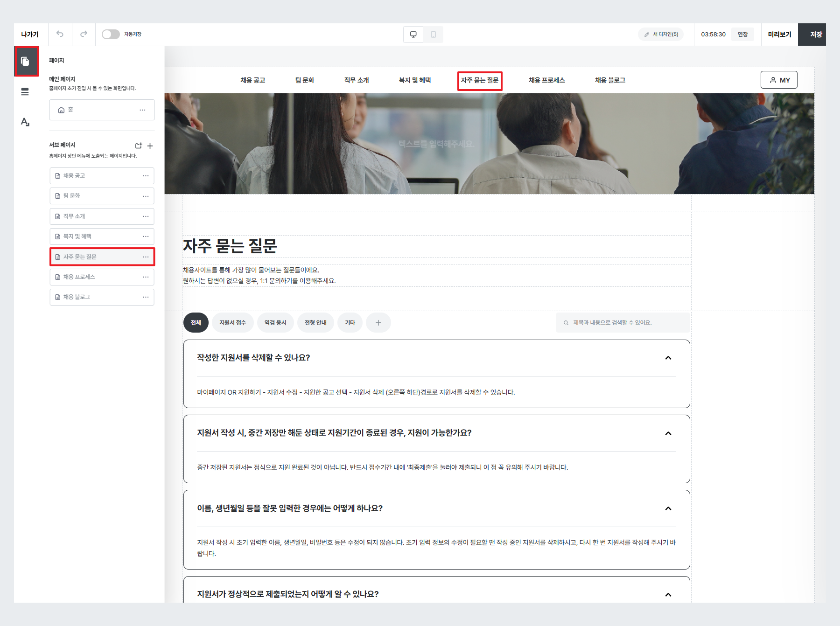Switch to mobile preview mode icon
Viewport: 840px width, 626px height.
click(433, 34)
